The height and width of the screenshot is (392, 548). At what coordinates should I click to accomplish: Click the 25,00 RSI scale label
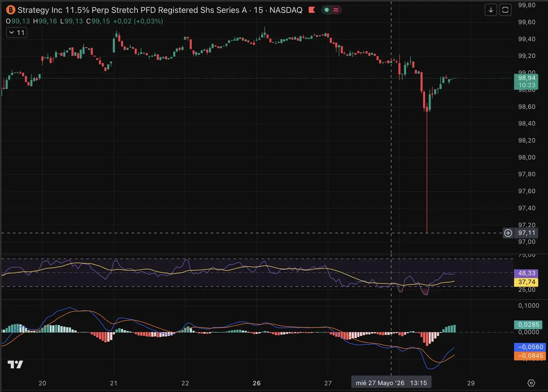click(527, 290)
